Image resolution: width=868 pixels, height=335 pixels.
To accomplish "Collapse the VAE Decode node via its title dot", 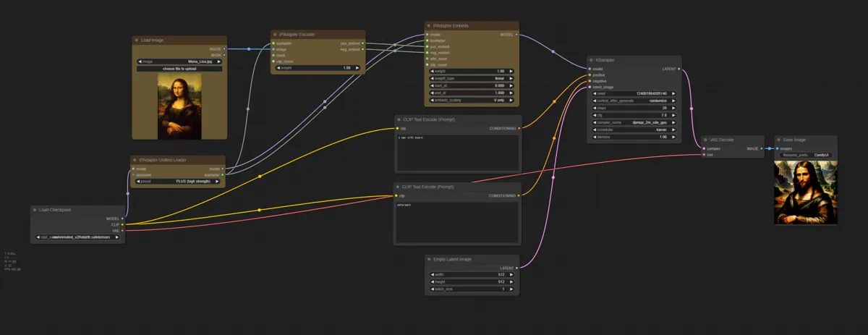I will 705,140.
